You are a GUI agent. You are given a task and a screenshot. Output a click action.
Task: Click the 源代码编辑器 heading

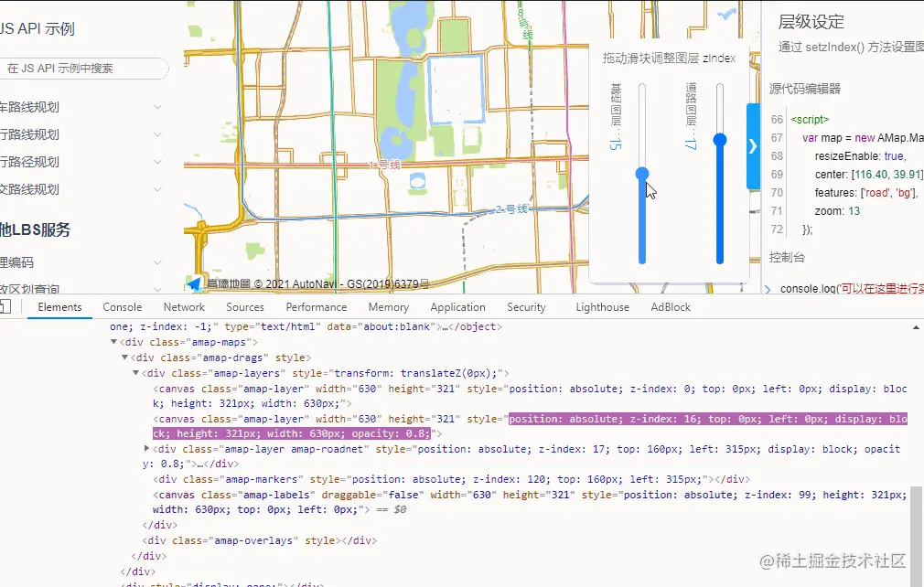click(x=805, y=89)
